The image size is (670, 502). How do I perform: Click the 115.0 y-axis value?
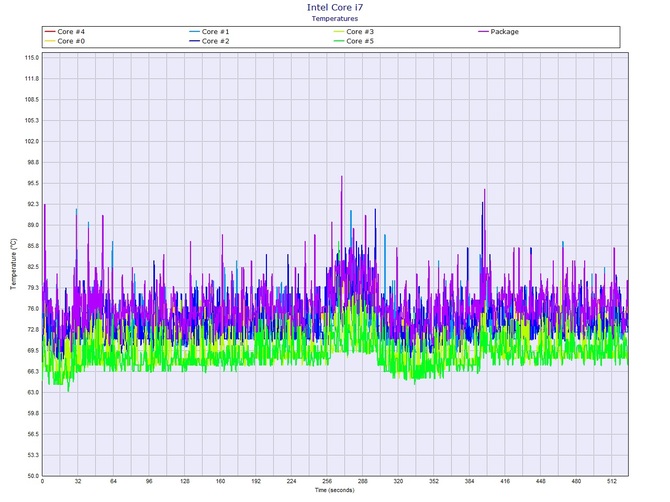tap(32, 58)
